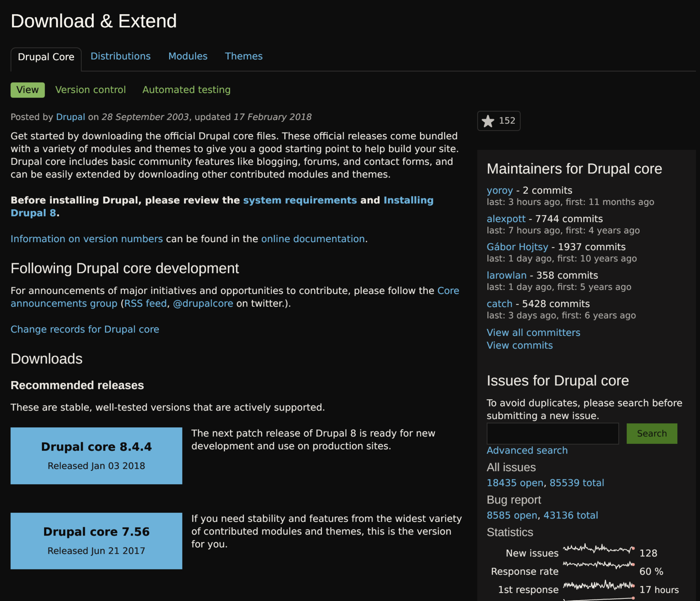The height and width of the screenshot is (601, 700).
Task: Focus the issue search input field
Action: [x=553, y=434]
